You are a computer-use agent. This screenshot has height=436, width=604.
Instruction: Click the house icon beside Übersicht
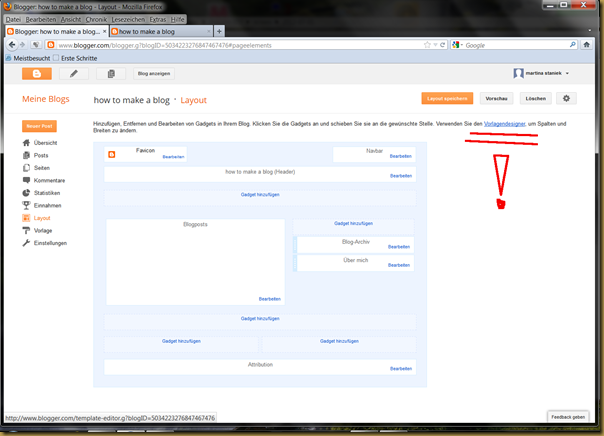26,143
